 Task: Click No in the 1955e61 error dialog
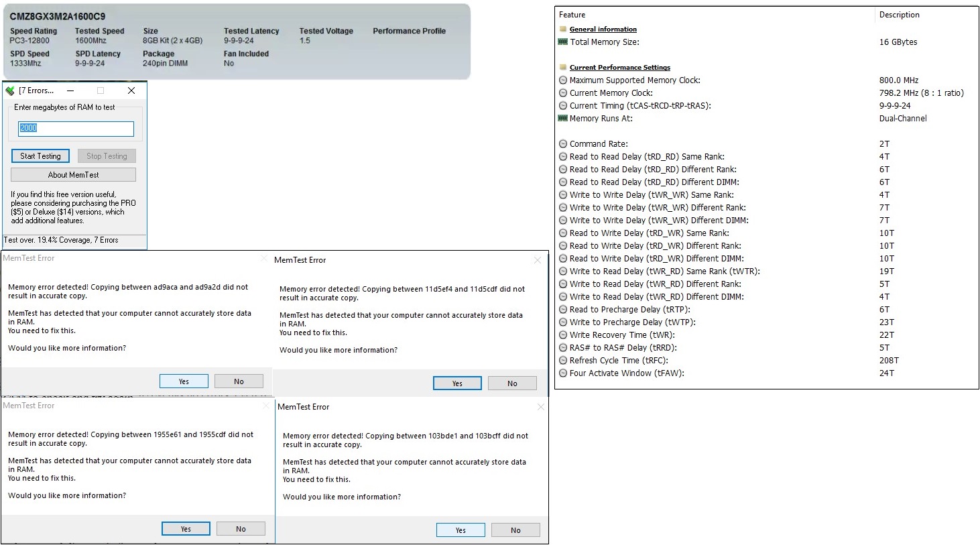(x=241, y=529)
